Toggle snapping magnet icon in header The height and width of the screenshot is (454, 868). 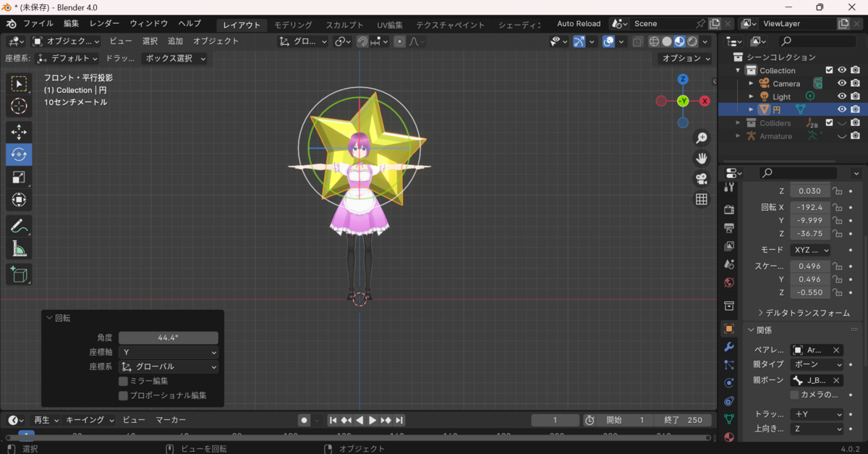point(362,41)
